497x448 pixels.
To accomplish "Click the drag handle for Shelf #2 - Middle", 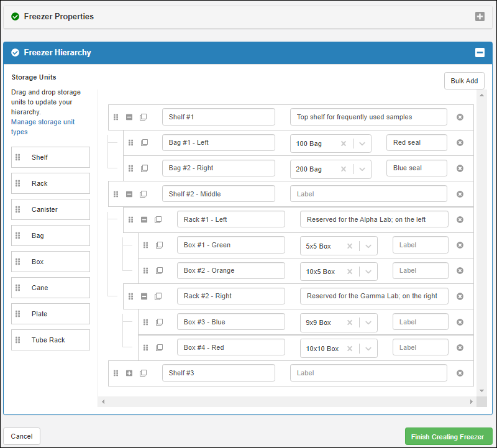I will click(116, 194).
